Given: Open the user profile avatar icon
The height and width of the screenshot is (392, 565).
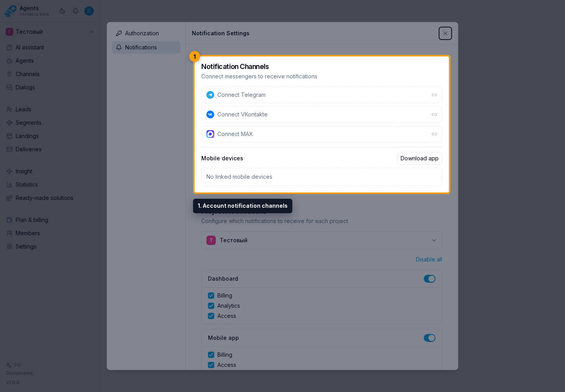Looking at the screenshot, I should tap(89, 11).
